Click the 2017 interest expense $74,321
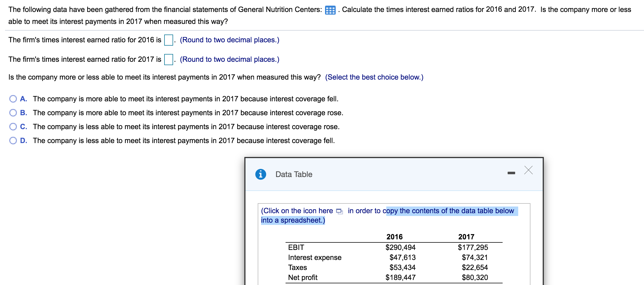This screenshot has width=644, height=285. 475,257
